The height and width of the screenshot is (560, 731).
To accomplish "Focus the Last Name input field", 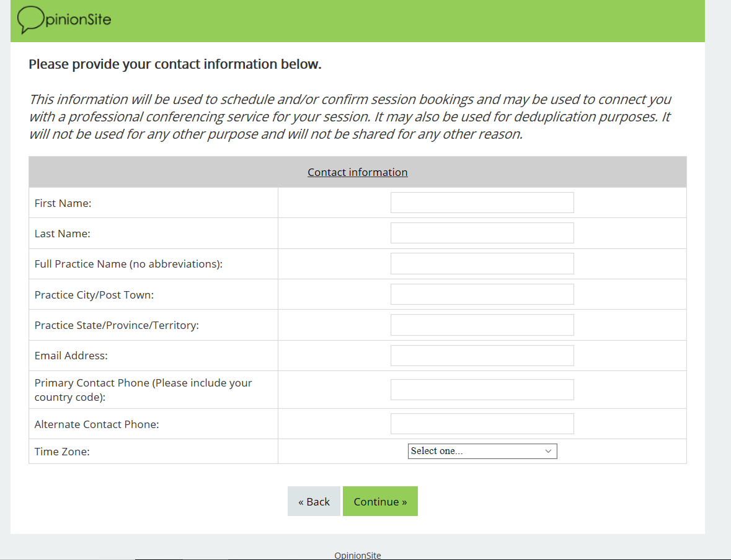I will click(482, 233).
